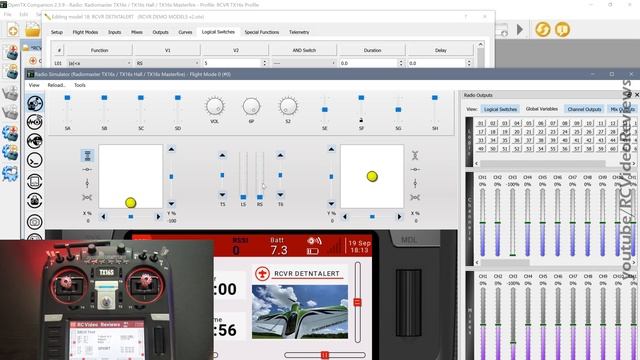Click right stick horizontal trim right arrow

[399, 217]
